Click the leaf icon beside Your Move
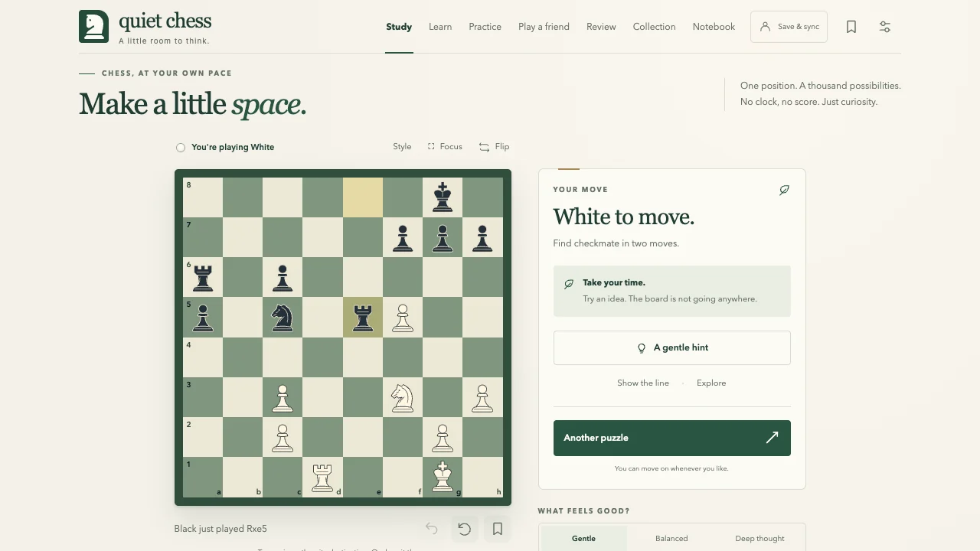Image resolution: width=980 pixels, height=551 pixels. pos(784,190)
